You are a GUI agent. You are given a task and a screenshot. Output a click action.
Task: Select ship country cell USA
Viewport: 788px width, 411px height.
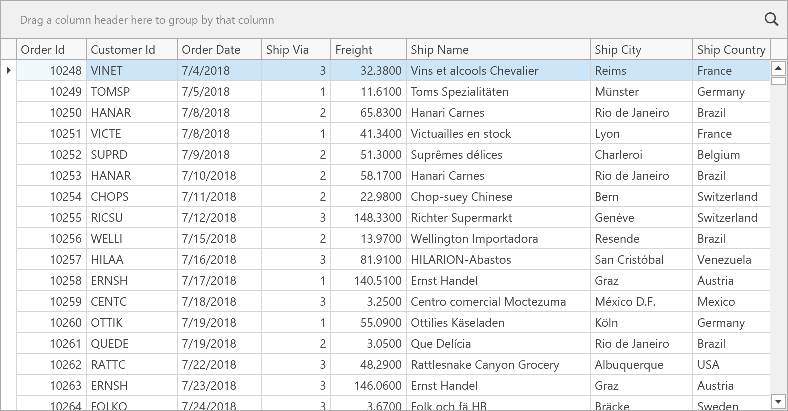[x=731, y=365]
